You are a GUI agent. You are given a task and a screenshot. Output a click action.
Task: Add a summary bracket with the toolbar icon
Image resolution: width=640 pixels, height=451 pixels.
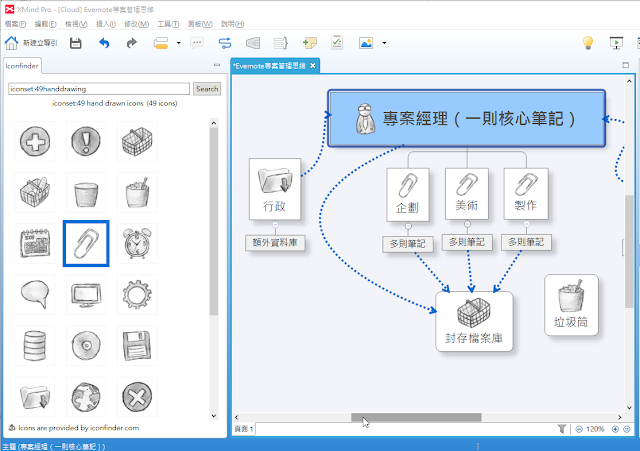(x=281, y=43)
